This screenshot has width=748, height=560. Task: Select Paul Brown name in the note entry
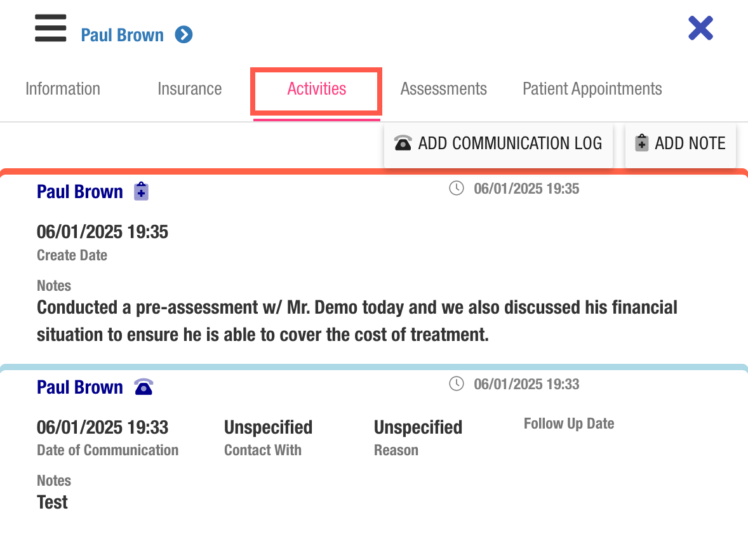[80, 192]
